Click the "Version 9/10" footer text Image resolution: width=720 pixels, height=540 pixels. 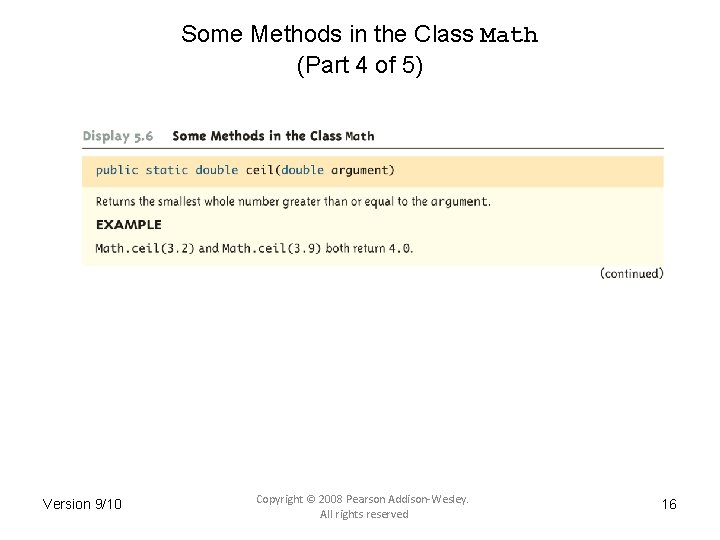(82, 504)
